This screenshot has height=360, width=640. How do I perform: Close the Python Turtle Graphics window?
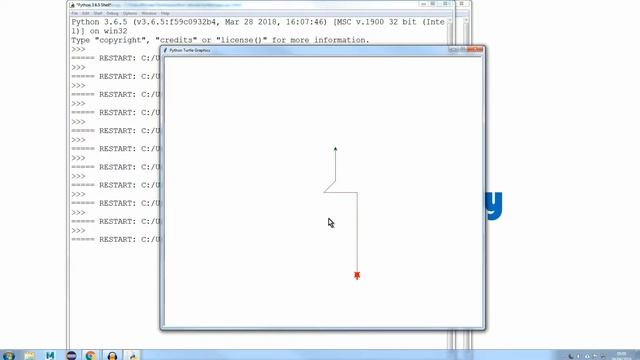point(475,50)
